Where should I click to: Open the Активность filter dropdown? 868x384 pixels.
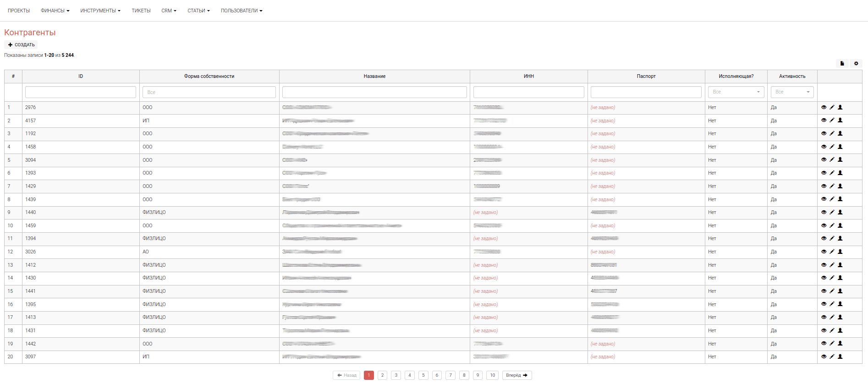coord(792,92)
